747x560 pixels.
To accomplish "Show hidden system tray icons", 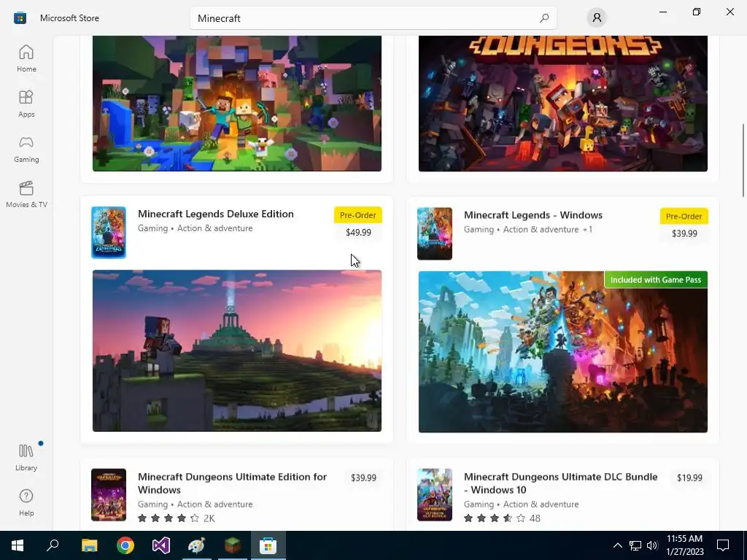I will 617,545.
